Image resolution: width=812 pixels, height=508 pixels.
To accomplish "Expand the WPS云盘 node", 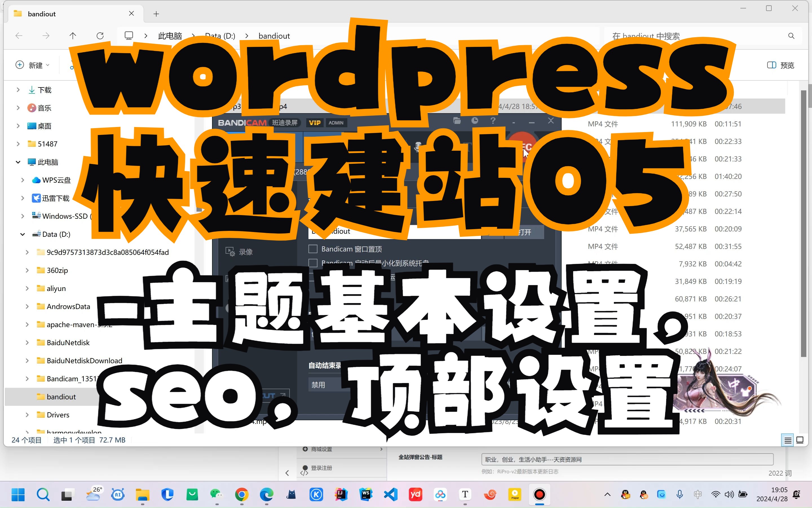I will 23,180.
